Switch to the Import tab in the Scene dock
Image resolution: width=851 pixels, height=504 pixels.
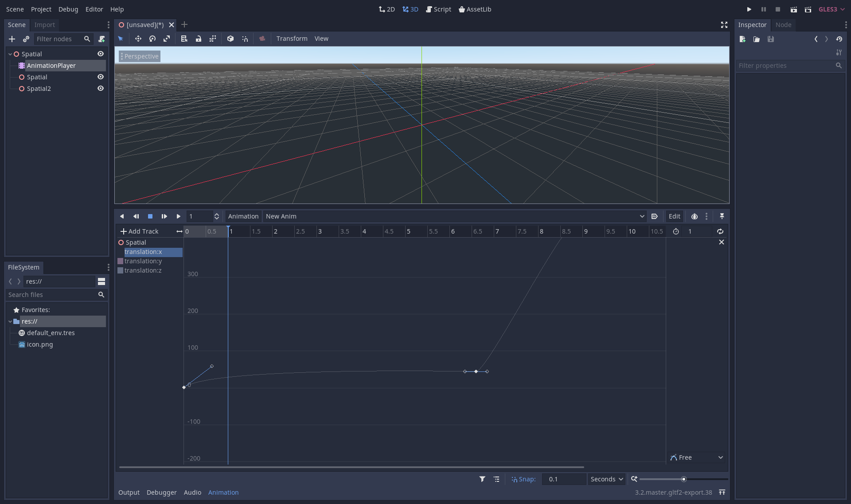(44, 25)
